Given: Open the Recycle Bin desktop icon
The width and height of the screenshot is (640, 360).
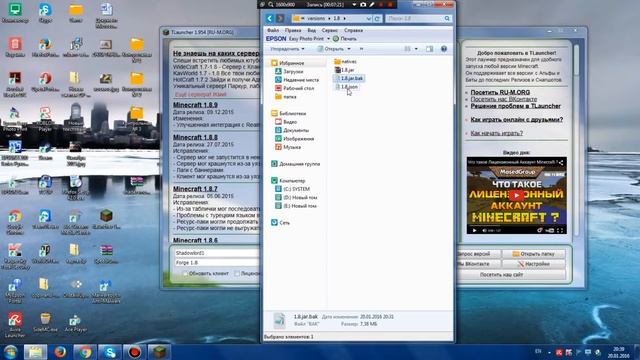Looking at the screenshot, I should (x=15, y=47).
